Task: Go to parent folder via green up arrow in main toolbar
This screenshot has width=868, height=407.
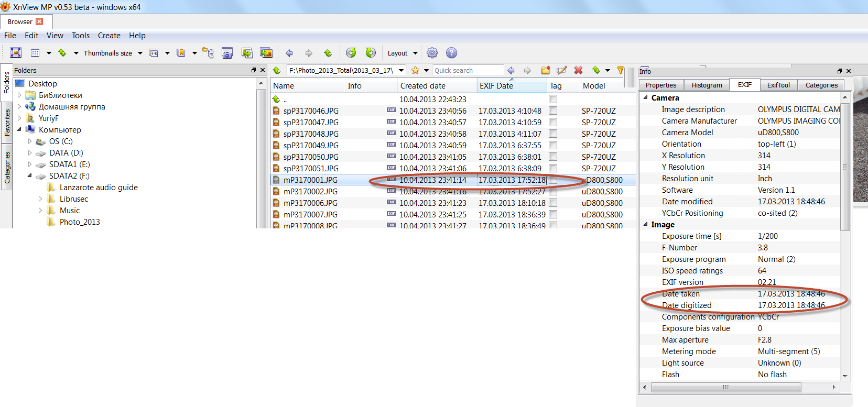Action: tap(328, 53)
